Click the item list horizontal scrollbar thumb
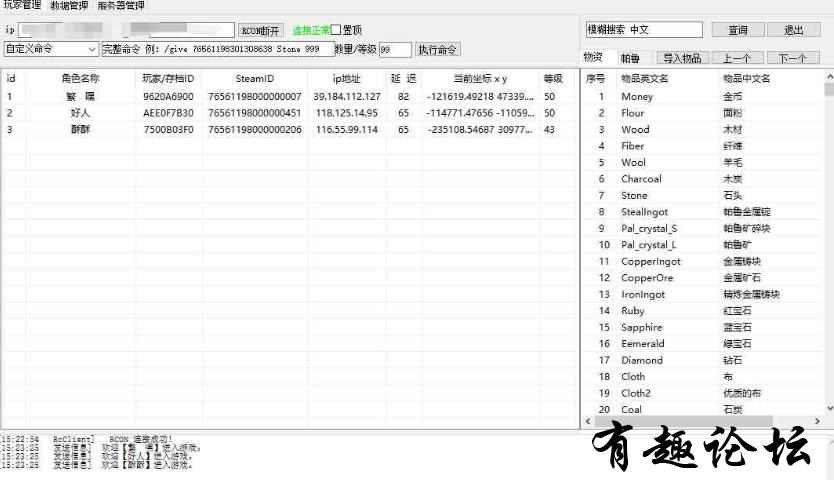The image size is (834, 480). pyautogui.click(x=683, y=421)
